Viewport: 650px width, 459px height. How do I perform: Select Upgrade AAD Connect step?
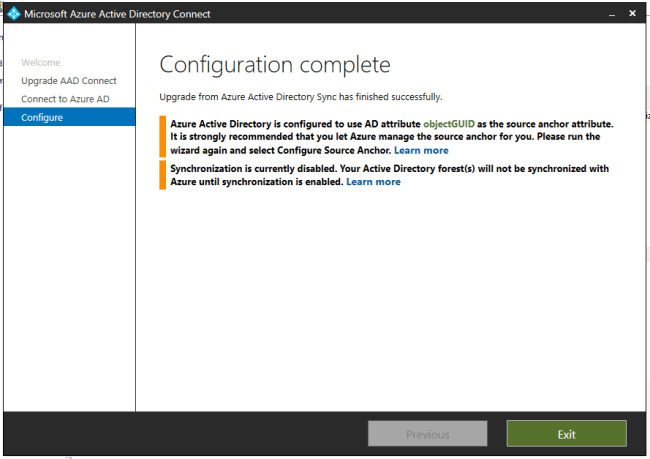[69, 81]
